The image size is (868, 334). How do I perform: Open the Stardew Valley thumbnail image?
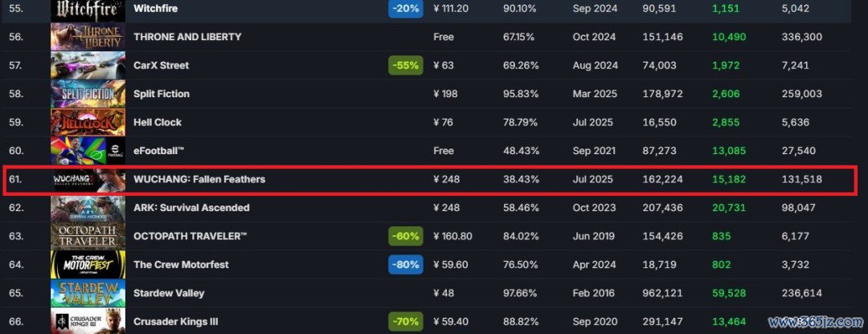point(88,293)
